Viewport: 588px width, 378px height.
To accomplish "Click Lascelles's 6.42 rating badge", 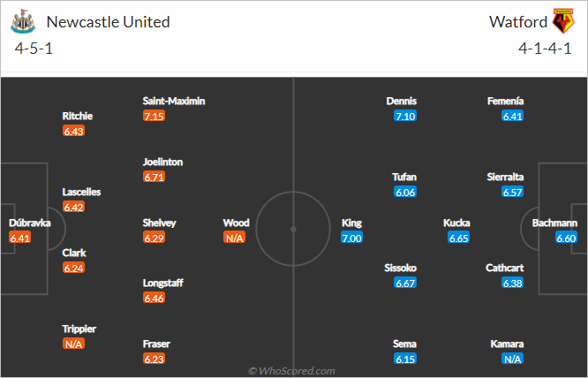I will pos(73,207).
